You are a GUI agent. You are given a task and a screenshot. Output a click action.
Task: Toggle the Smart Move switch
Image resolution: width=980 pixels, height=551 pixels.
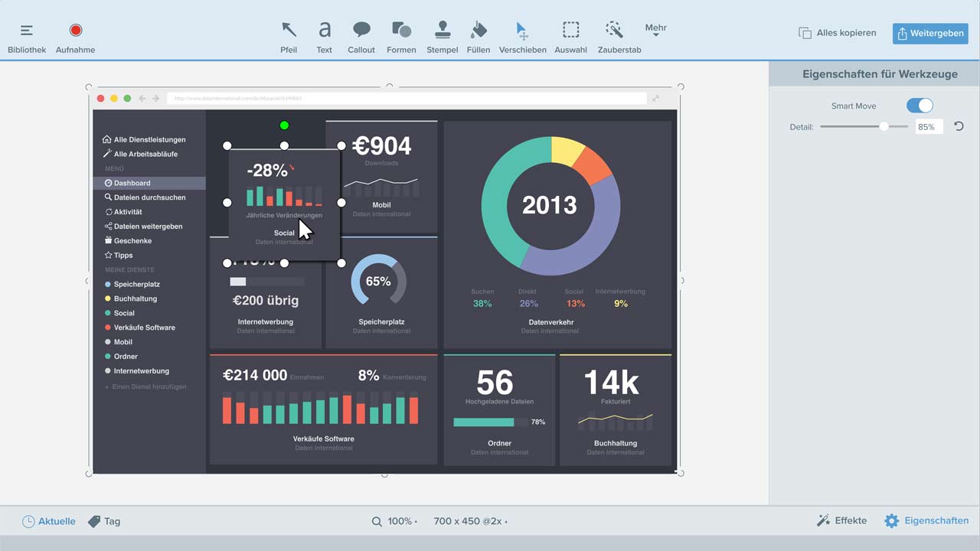click(x=920, y=106)
